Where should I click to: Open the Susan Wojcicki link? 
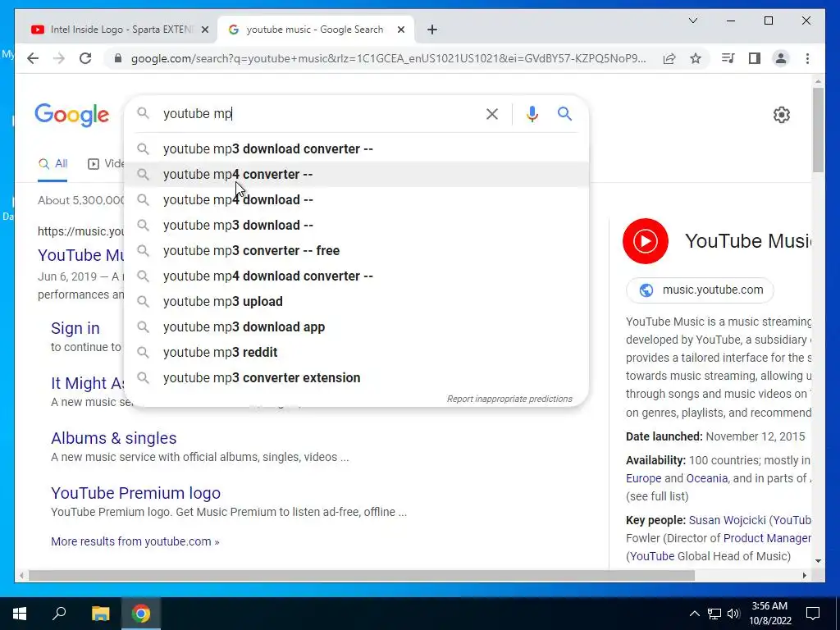click(727, 520)
